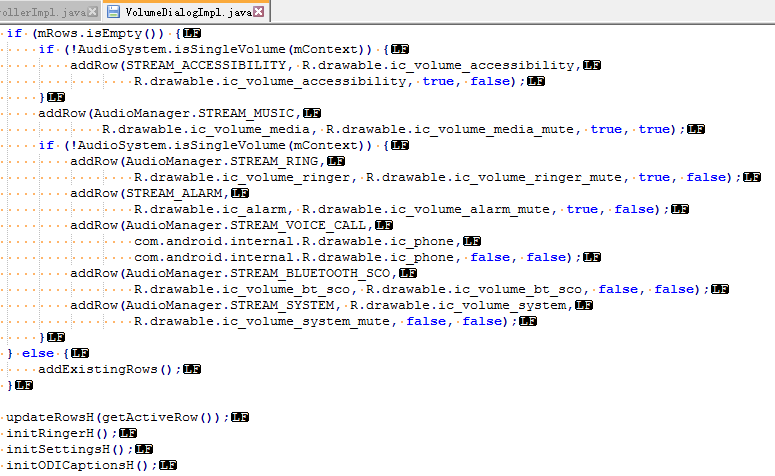
Task: Click 'addRow(AudioManager.STREAM_MUSIC,' line
Action: pyautogui.click(x=170, y=114)
